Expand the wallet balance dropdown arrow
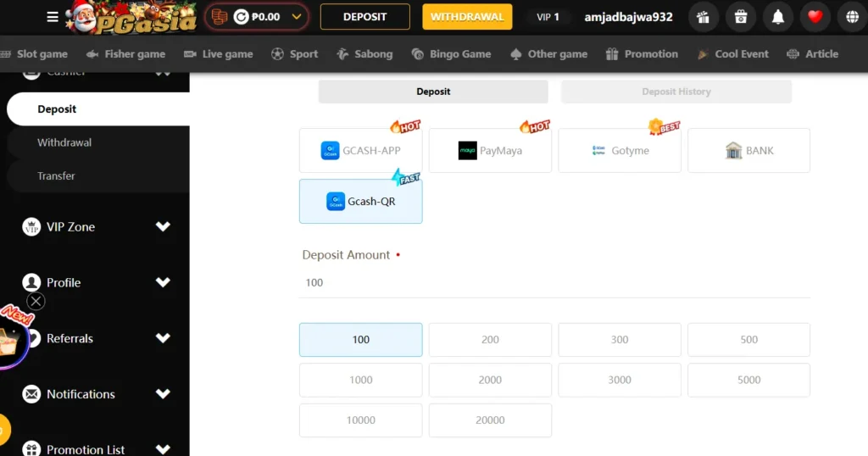This screenshot has height=456, width=868. click(x=297, y=17)
